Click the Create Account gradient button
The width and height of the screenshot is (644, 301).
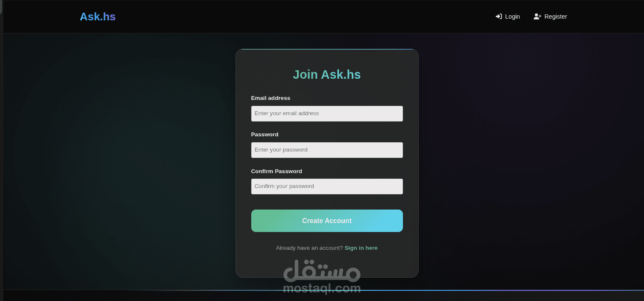pos(327,221)
